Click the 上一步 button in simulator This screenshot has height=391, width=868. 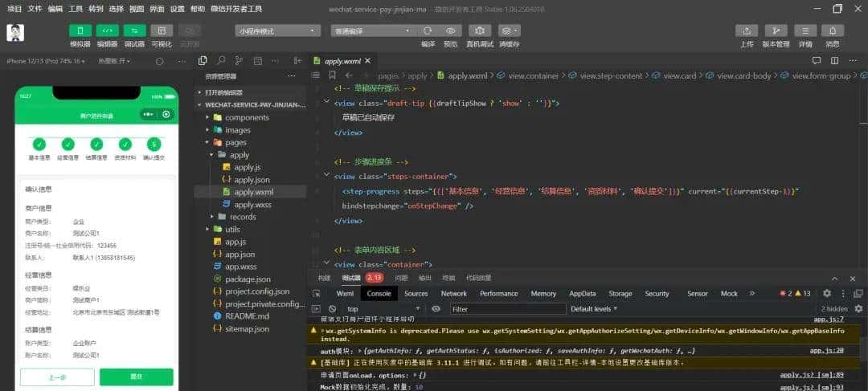(58, 377)
